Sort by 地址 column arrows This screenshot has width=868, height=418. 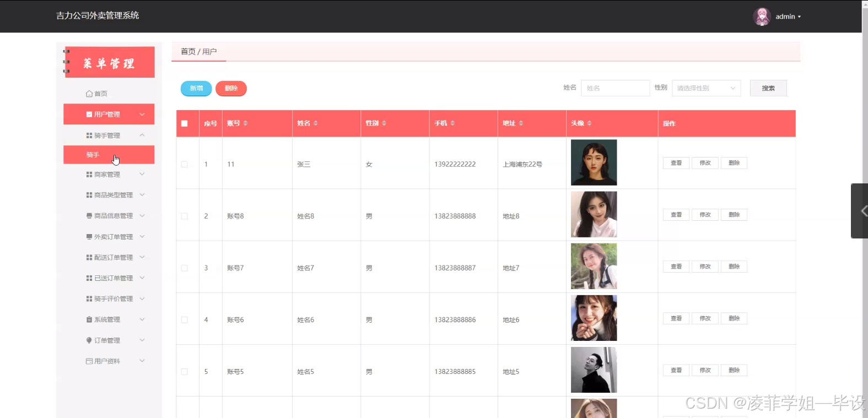521,123
